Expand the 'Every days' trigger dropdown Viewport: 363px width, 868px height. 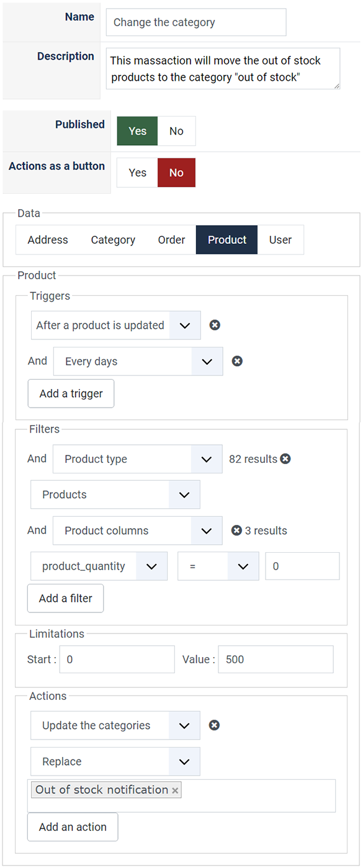tap(138, 361)
